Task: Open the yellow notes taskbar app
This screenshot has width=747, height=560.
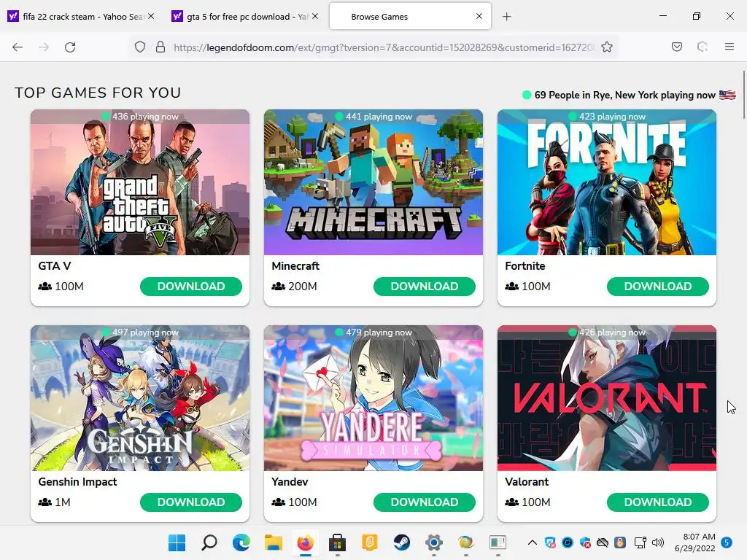Action: click(x=370, y=542)
